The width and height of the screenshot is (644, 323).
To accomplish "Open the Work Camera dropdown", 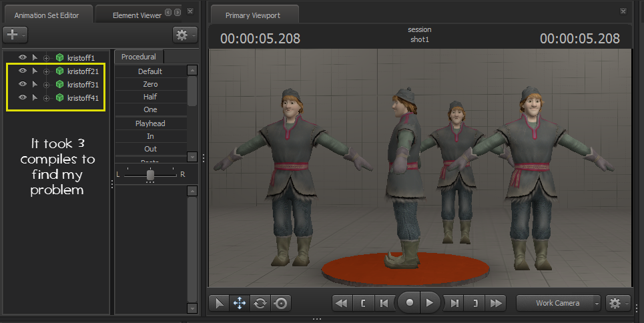I will [x=559, y=303].
